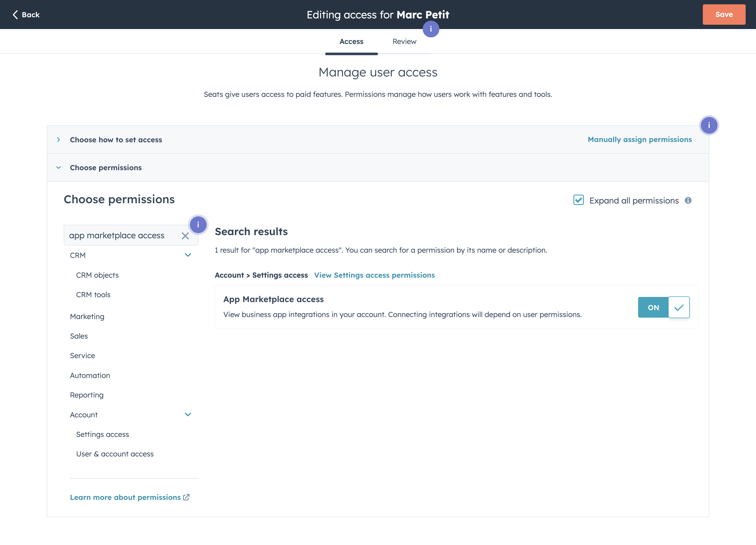Select User & account access
This screenshot has width=756, height=545.
pos(115,454)
